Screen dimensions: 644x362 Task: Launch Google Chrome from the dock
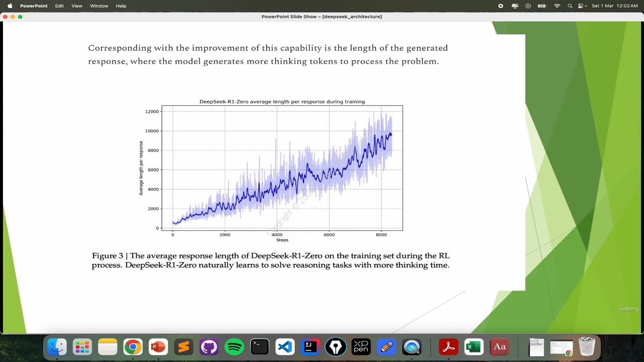pyautogui.click(x=133, y=347)
